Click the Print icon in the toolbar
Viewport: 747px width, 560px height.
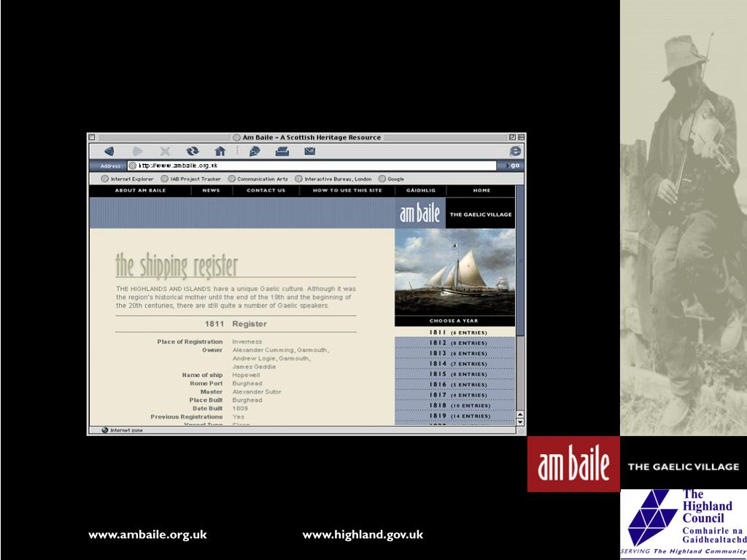tap(282, 152)
